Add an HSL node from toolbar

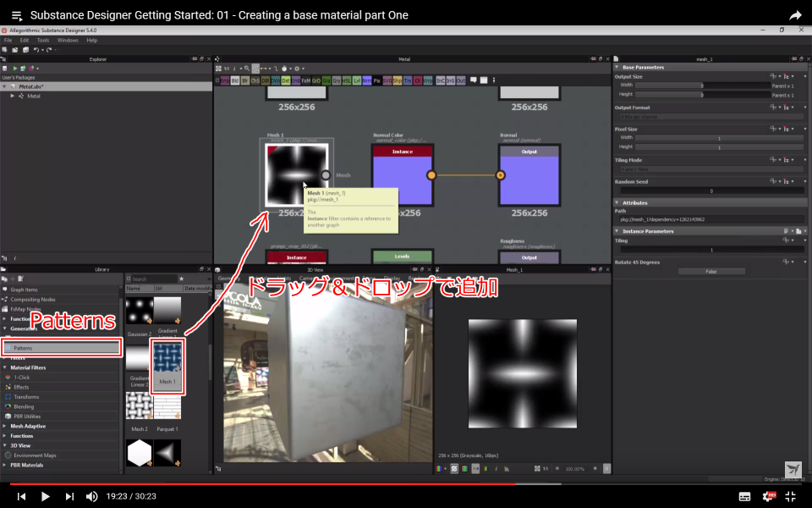(x=347, y=80)
